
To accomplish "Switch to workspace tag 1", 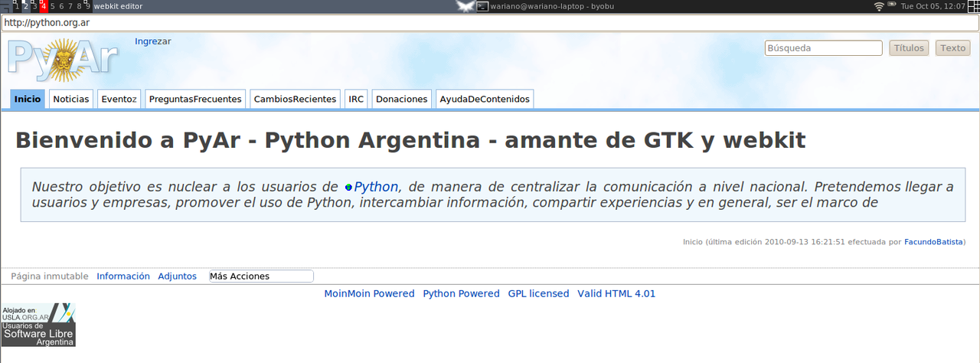I will (x=17, y=6).
